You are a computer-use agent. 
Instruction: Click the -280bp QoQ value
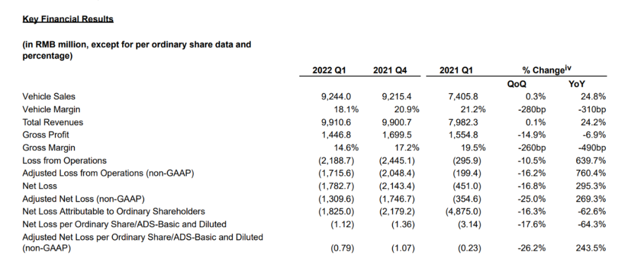531,109
